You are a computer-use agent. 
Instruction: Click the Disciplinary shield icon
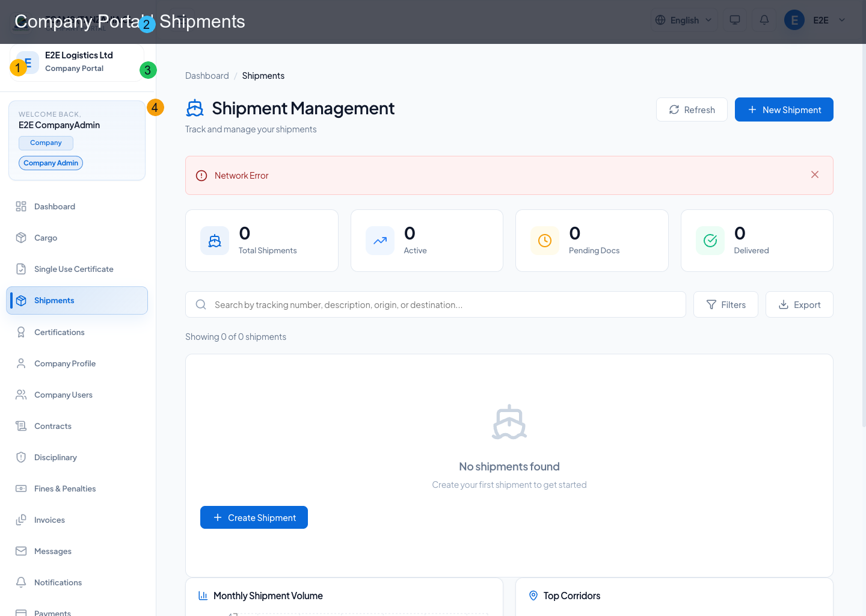[21, 457]
